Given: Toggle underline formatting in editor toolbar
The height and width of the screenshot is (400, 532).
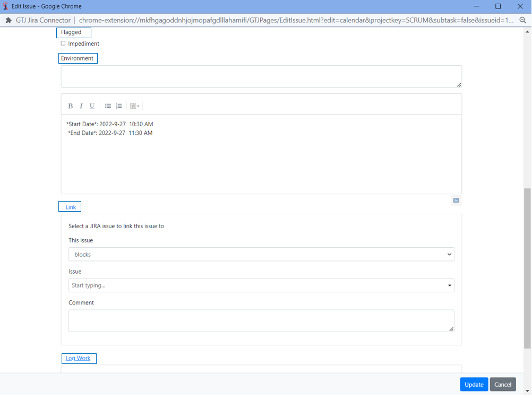Looking at the screenshot, I should pyautogui.click(x=92, y=106).
